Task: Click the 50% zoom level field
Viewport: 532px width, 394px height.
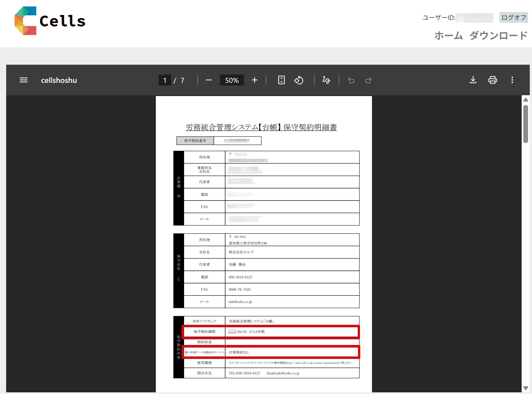Action: pos(232,80)
